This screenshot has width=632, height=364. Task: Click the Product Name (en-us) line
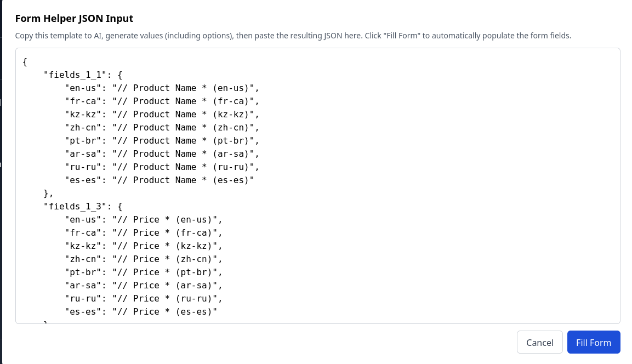(x=161, y=88)
